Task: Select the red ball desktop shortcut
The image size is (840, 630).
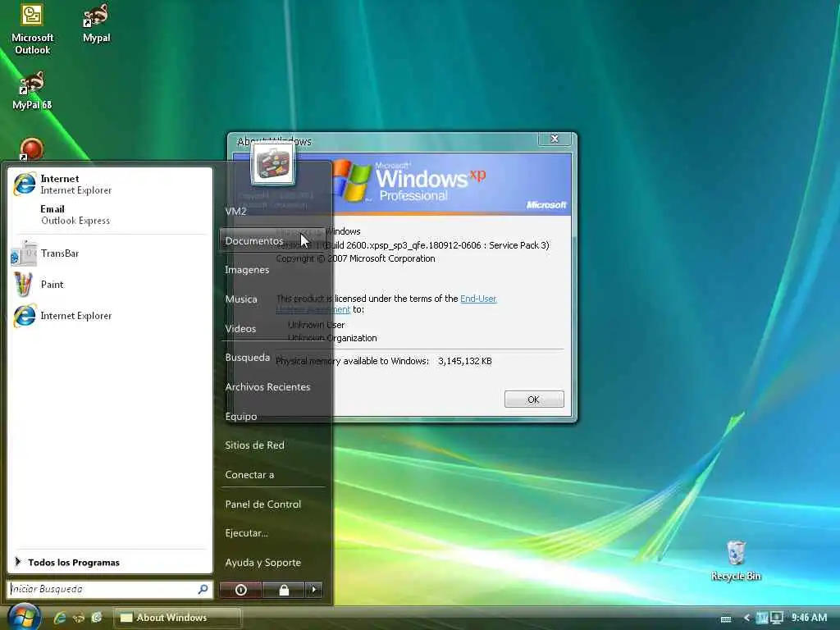Action: tap(32, 148)
